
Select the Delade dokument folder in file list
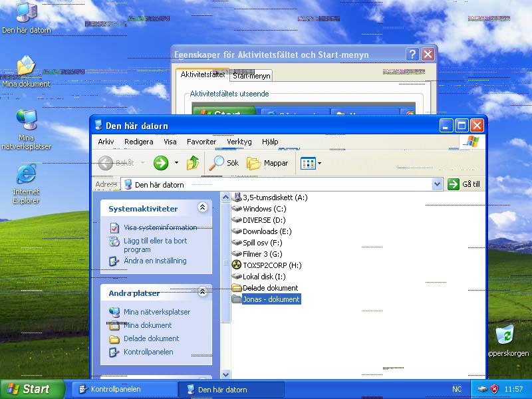[x=265, y=288]
